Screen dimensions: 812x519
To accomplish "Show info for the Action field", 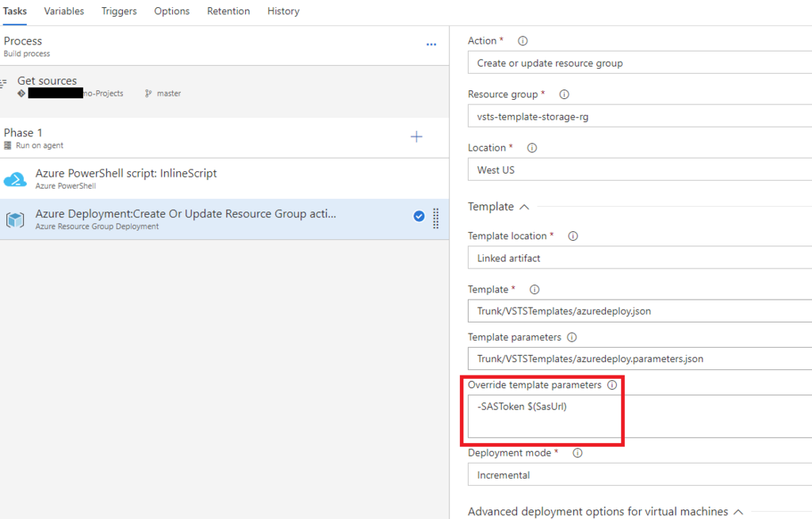I will coord(523,41).
